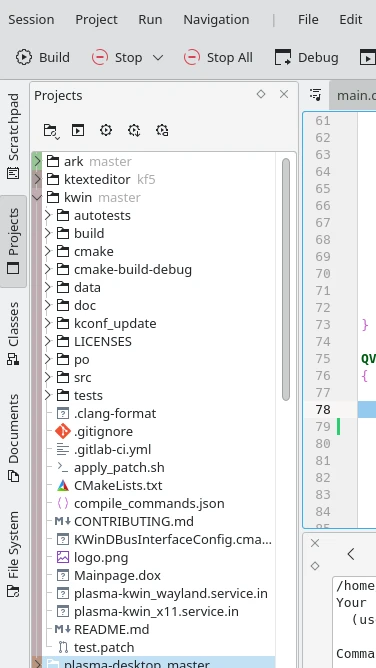
Task: Show the File System side tab
Action: point(13,555)
